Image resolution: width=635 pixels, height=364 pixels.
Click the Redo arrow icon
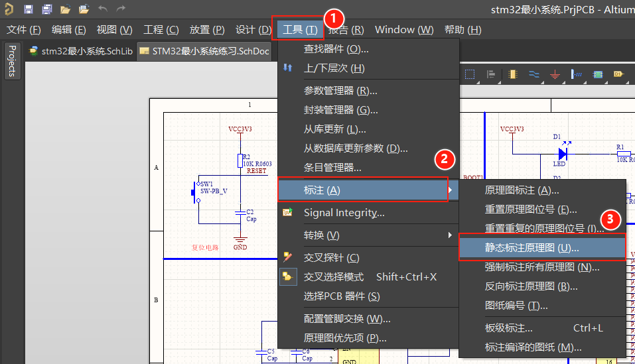click(x=121, y=9)
